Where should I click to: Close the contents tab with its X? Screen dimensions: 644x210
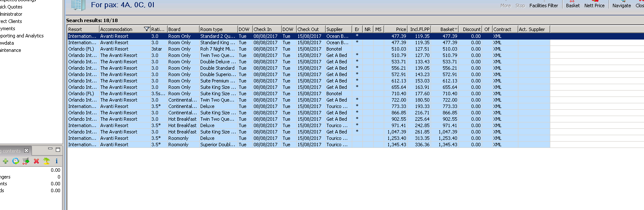click(x=26, y=150)
